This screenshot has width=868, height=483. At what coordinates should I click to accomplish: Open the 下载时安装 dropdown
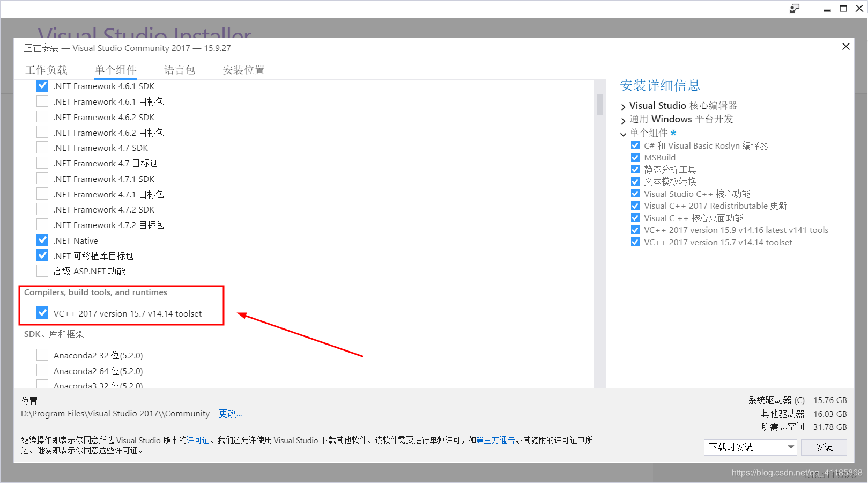751,447
